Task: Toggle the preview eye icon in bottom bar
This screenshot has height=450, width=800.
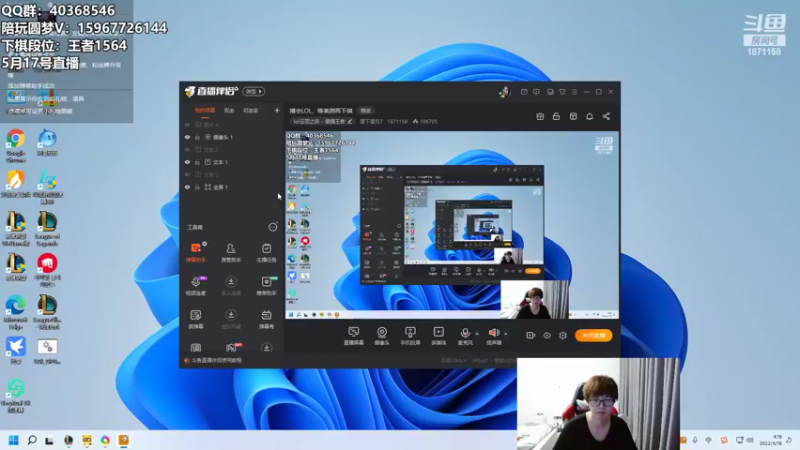Action: click(x=546, y=335)
